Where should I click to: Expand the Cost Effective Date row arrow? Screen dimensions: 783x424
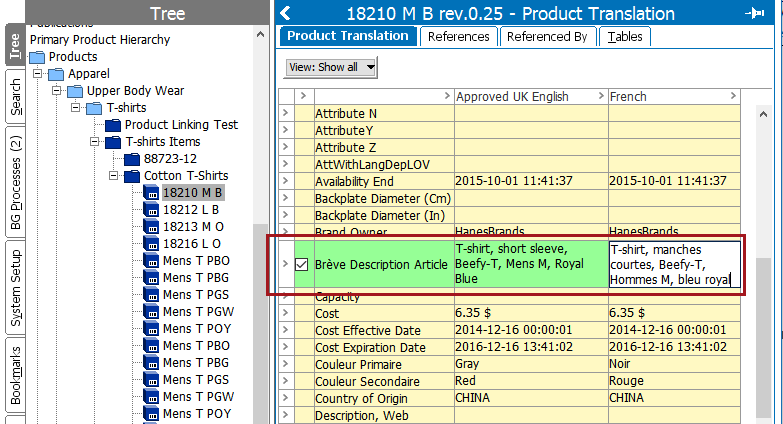point(285,331)
